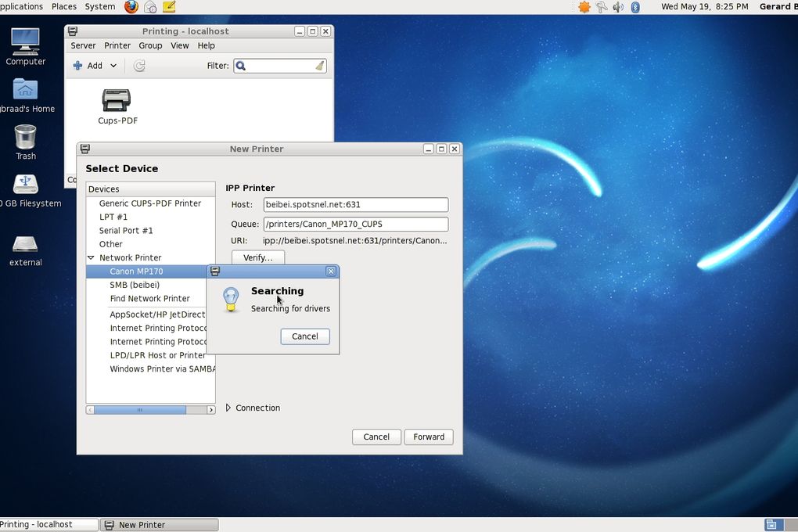Open the Printer menu
This screenshot has height=532, width=798.
pyautogui.click(x=117, y=45)
